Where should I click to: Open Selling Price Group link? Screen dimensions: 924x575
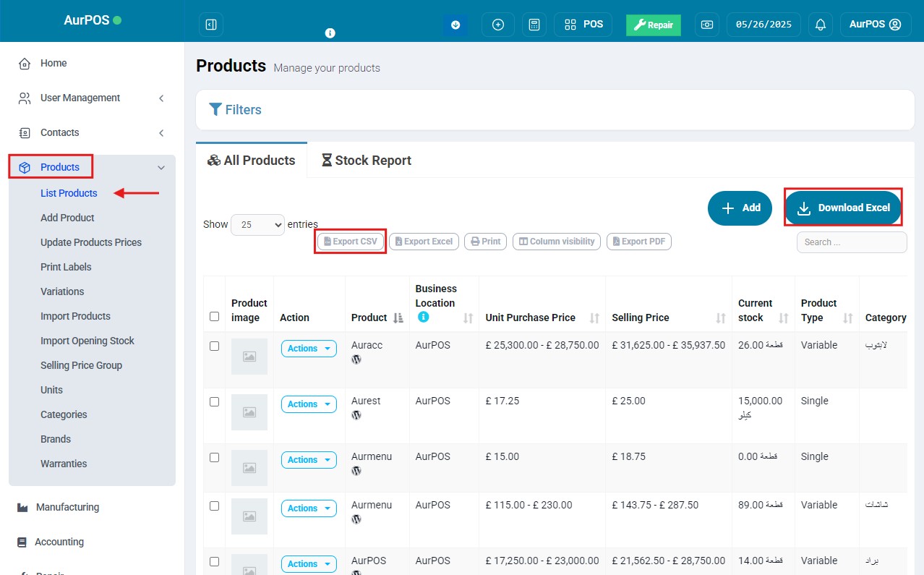[x=81, y=365]
